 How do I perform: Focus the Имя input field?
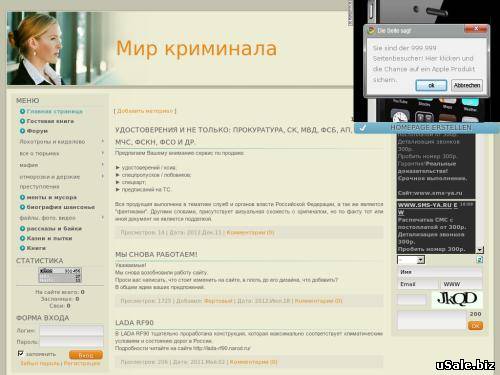tap(440, 272)
